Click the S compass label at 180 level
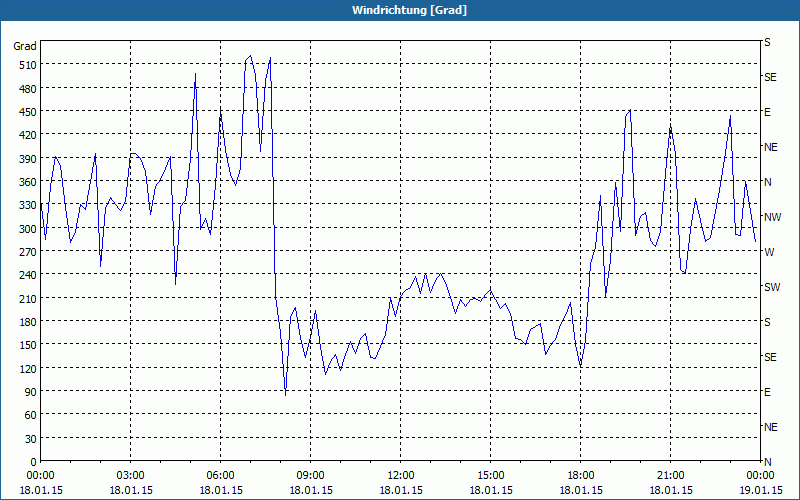 pyautogui.click(x=767, y=322)
